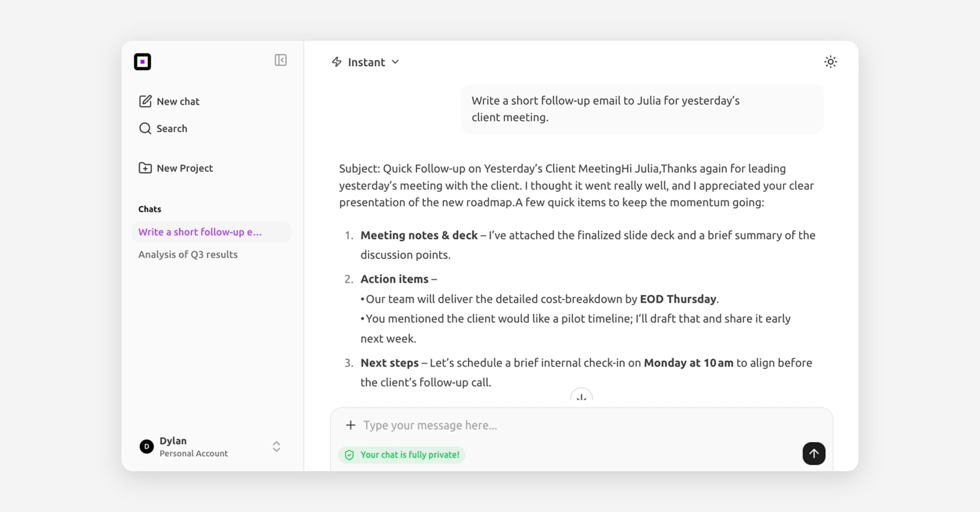The height and width of the screenshot is (512, 980).
Task: Click the plus attachment icon
Action: [x=350, y=425]
